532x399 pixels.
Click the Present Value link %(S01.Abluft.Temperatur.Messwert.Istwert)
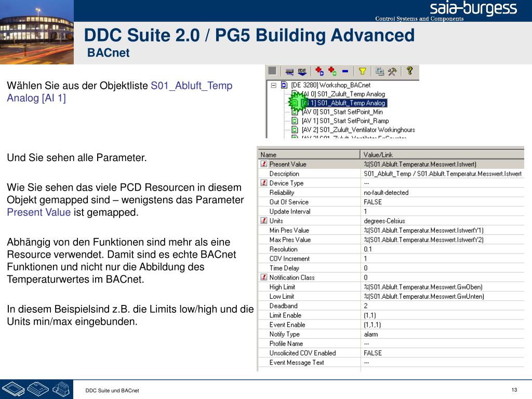[x=420, y=164]
